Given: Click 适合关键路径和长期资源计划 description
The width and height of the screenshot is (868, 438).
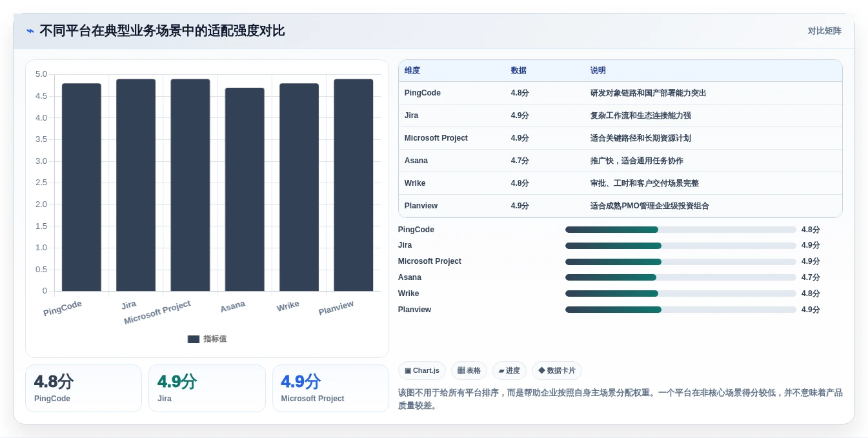Looking at the screenshot, I should [x=640, y=138].
